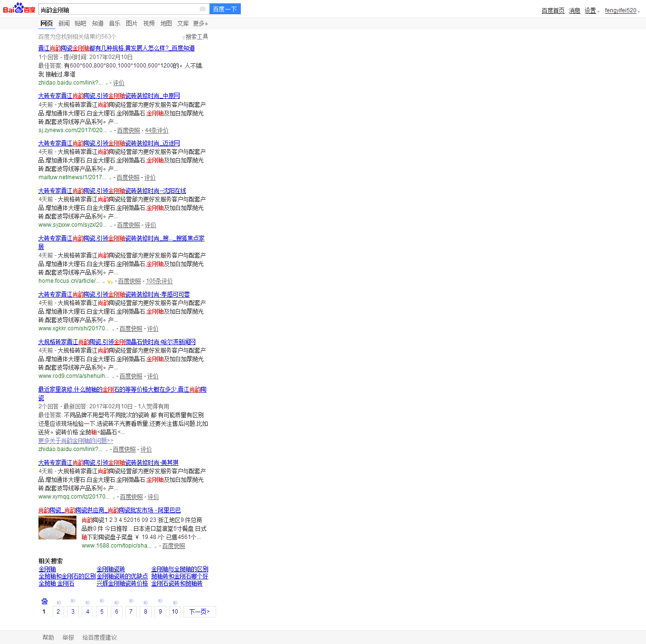
Task: Expand the arrow next to www.rod9.com URL
Action: pos(113,377)
